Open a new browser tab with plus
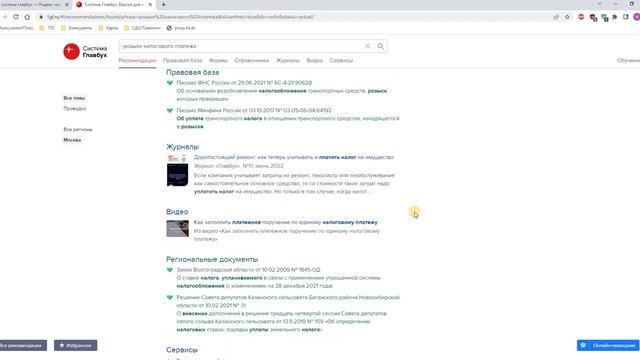The image size is (640, 360). (x=163, y=4)
